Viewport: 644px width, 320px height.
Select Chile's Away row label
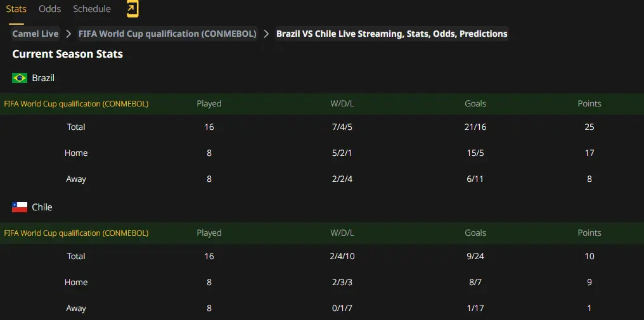(x=76, y=308)
